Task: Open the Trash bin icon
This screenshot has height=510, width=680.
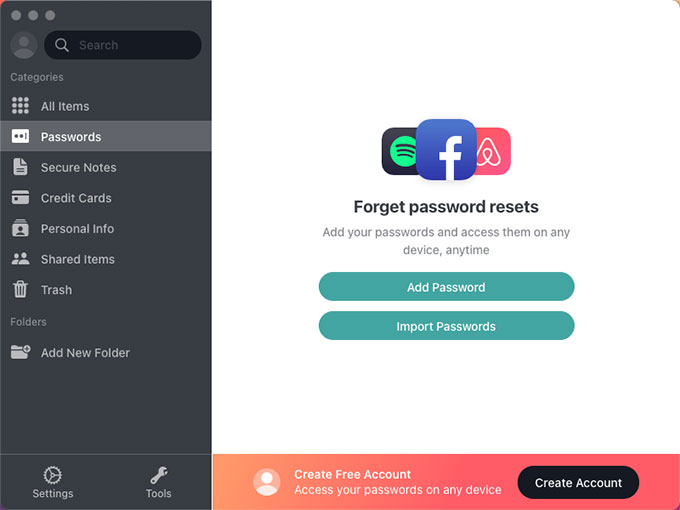Action: click(20, 290)
